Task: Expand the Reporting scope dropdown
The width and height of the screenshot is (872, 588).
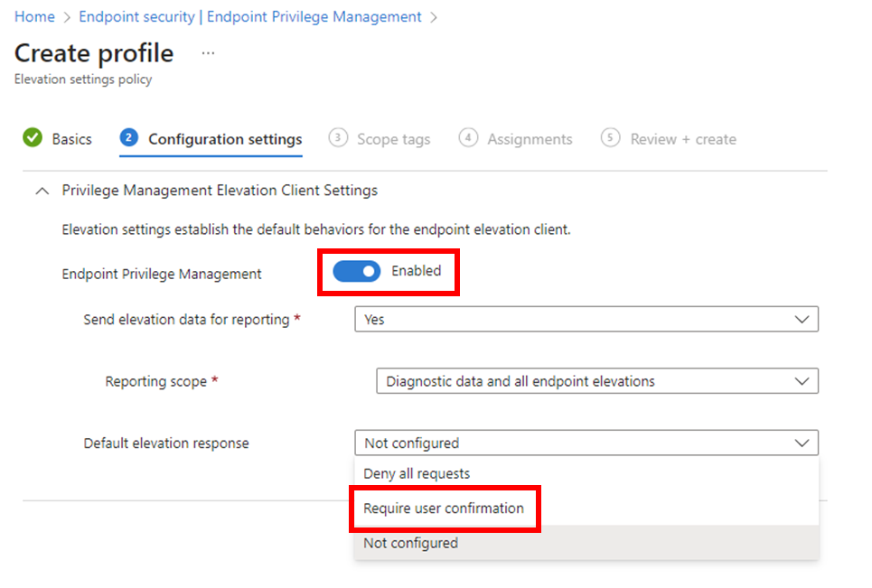Action: point(596,381)
